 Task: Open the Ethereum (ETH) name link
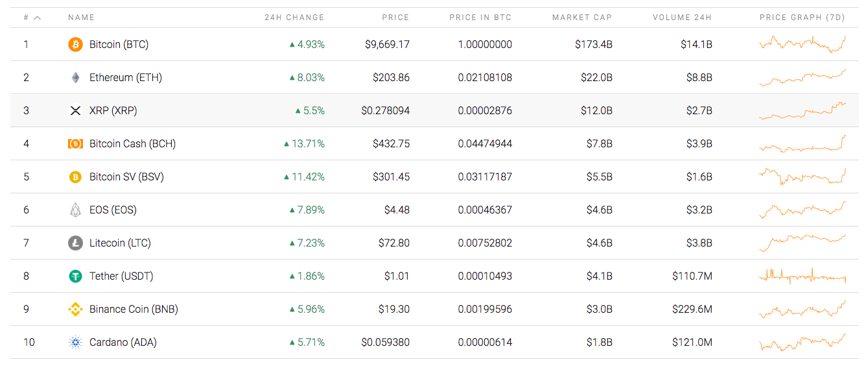[x=126, y=77]
